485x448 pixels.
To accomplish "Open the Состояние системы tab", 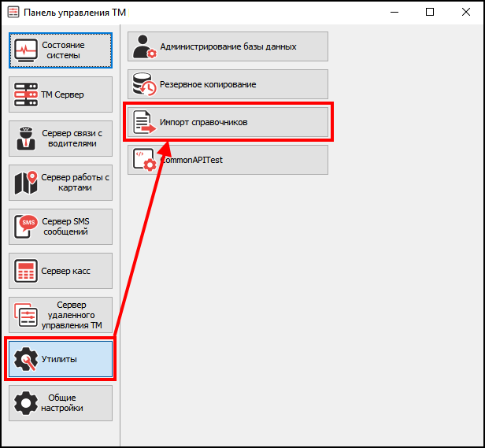I will coord(61,50).
